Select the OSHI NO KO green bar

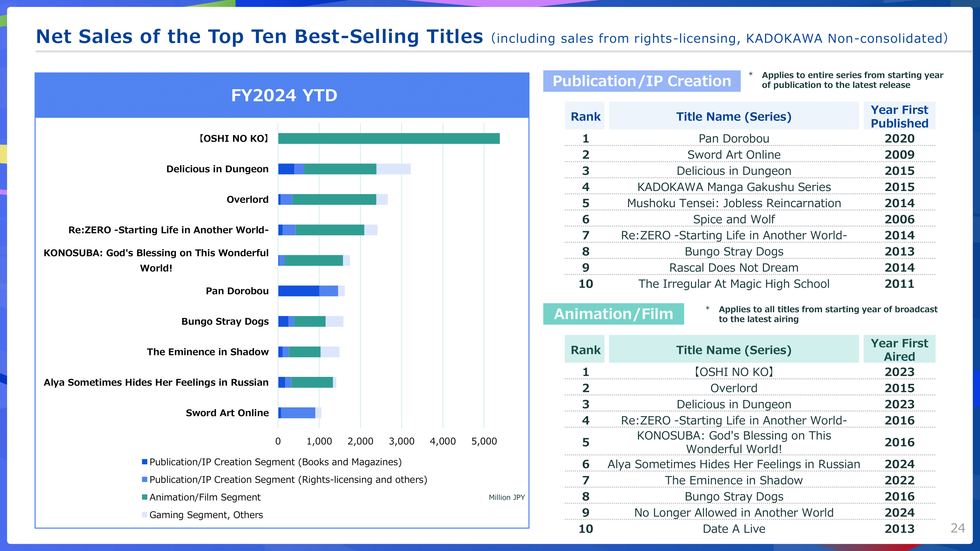tap(388, 138)
